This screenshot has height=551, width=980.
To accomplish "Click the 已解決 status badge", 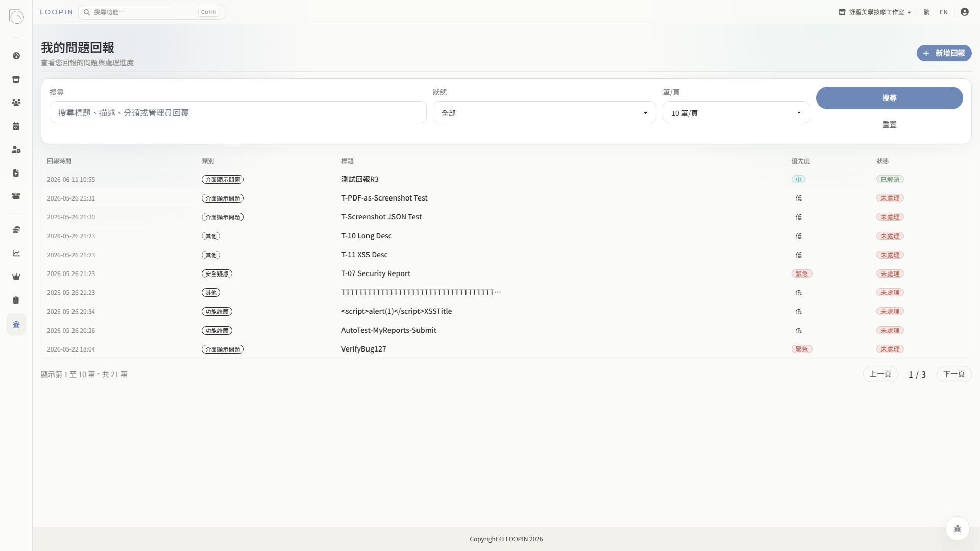I will pyautogui.click(x=890, y=180).
